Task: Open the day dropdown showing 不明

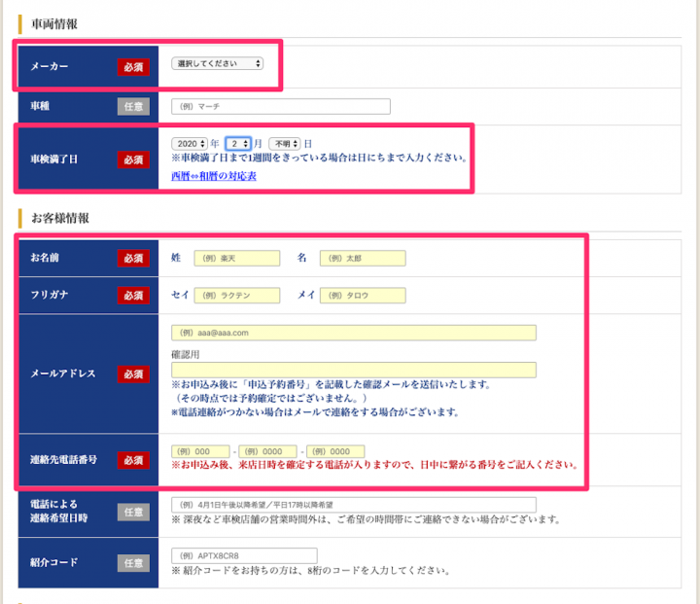Action: pyautogui.click(x=284, y=143)
